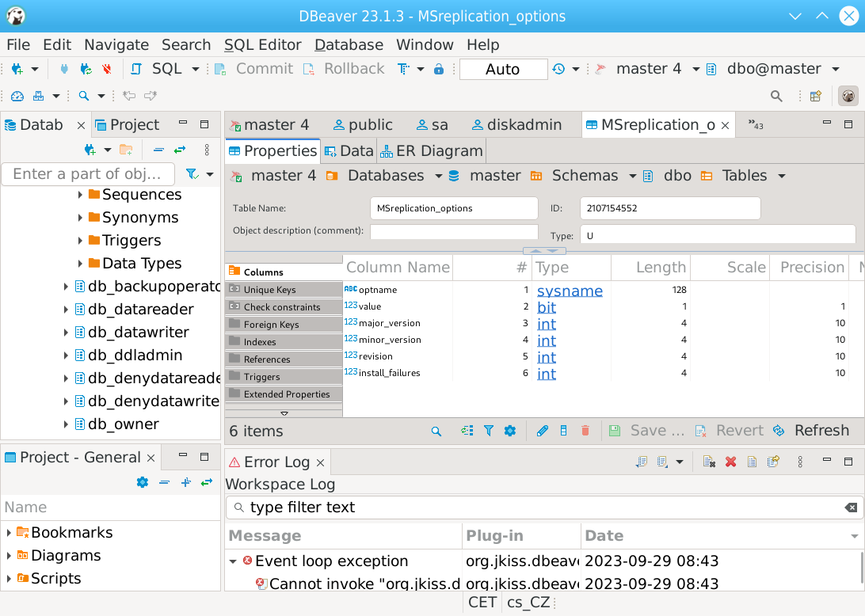This screenshot has width=865, height=616.
Task: Click the plus icon in Project panel
Action: click(186, 482)
